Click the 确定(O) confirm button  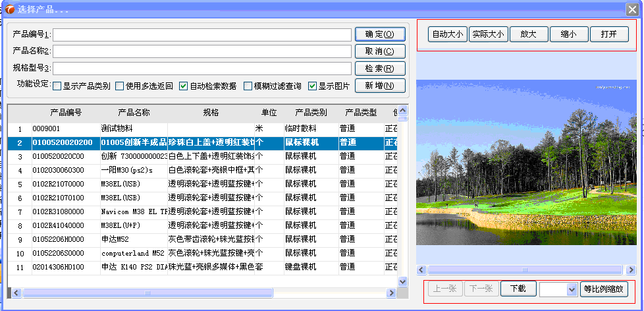[379, 34]
